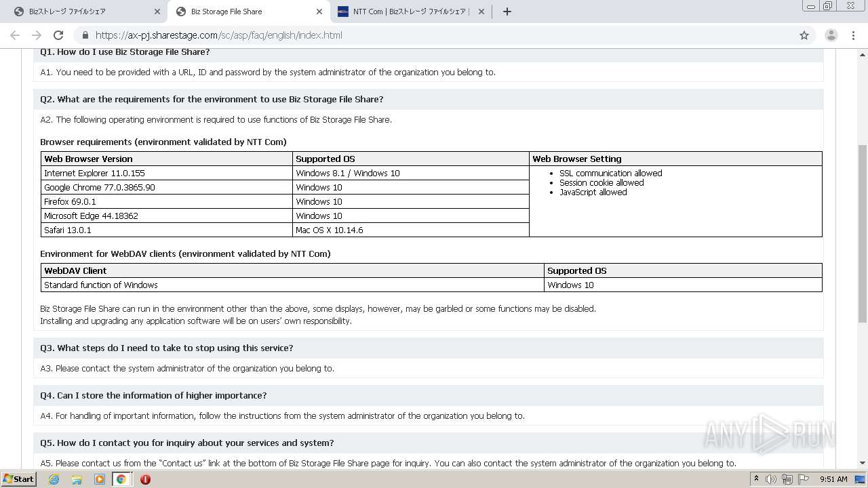868x488 pixels.
Task: Click the browser back arrow
Action: click(x=15, y=35)
